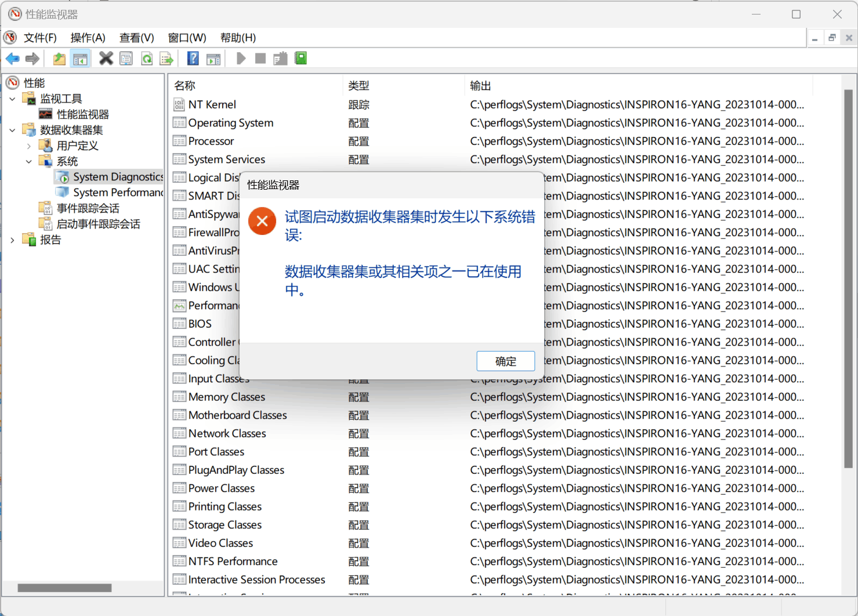Click the Help question mark icon
Image resolution: width=858 pixels, height=616 pixels.
[193, 58]
